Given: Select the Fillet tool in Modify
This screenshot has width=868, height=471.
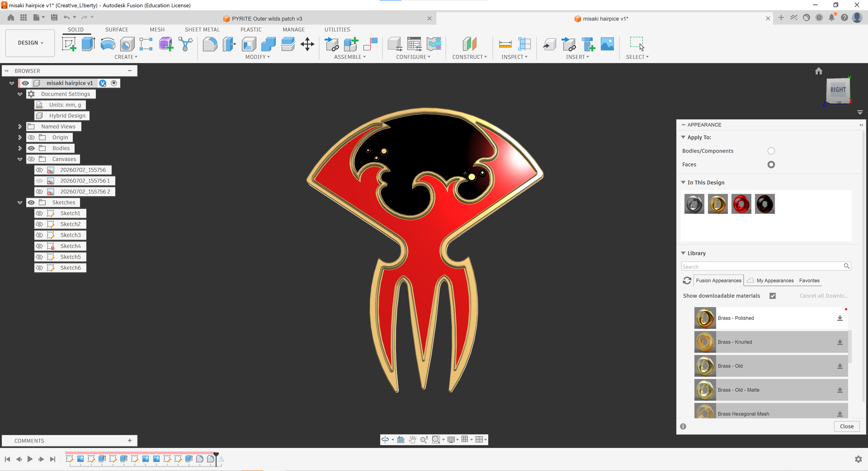Looking at the screenshot, I should click(x=210, y=44).
